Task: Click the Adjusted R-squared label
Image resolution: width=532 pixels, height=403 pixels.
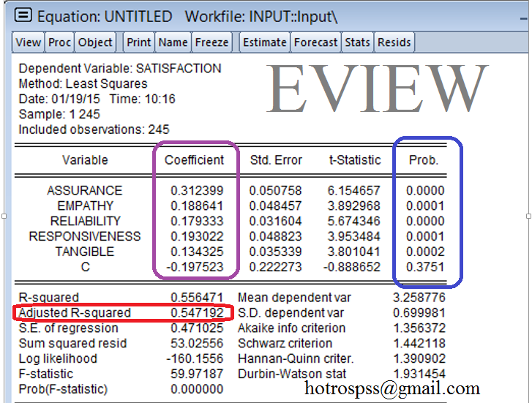Action: click(x=75, y=312)
